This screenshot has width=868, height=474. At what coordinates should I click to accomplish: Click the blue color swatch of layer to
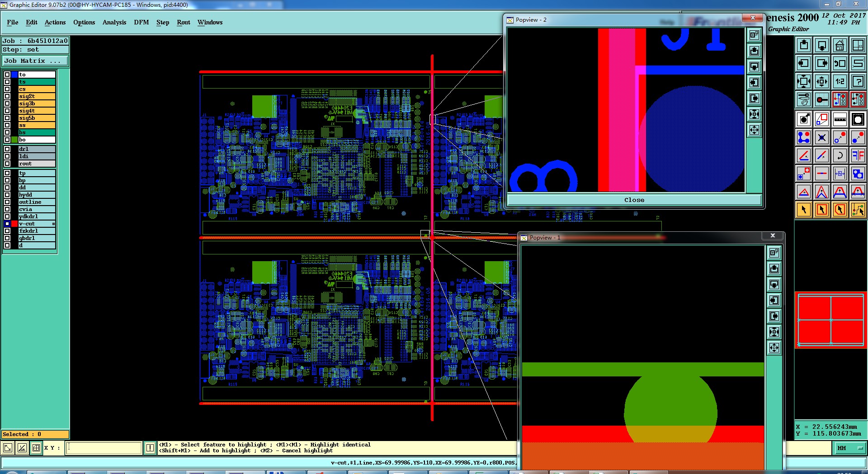coord(14,75)
